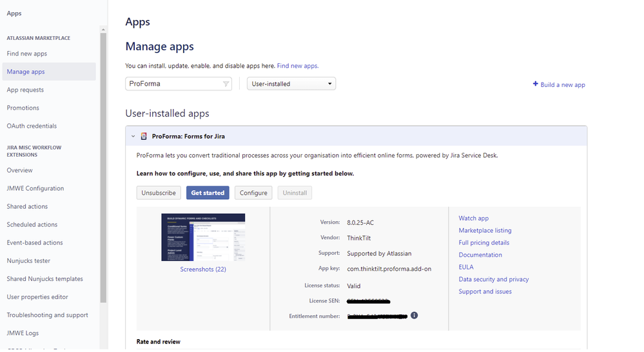Click the vendor name ThinkTilt
Image resolution: width=644 pixels, height=352 pixels.
tap(358, 238)
